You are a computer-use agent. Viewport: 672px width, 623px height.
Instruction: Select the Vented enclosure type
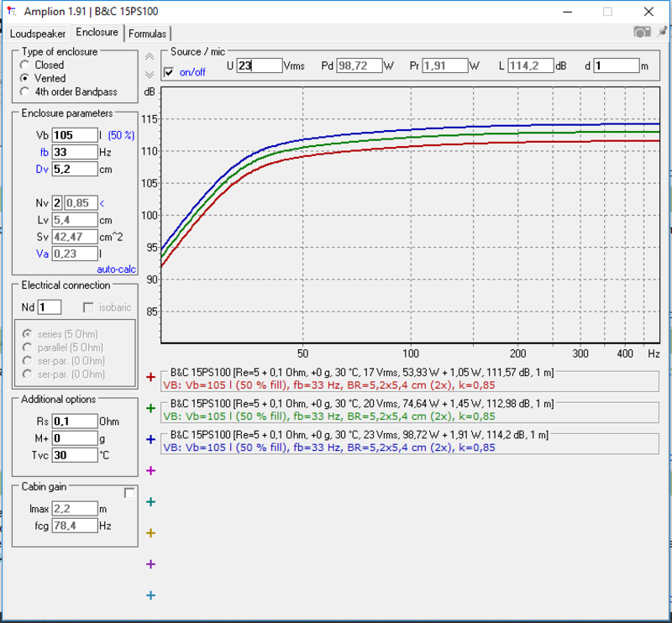25,78
